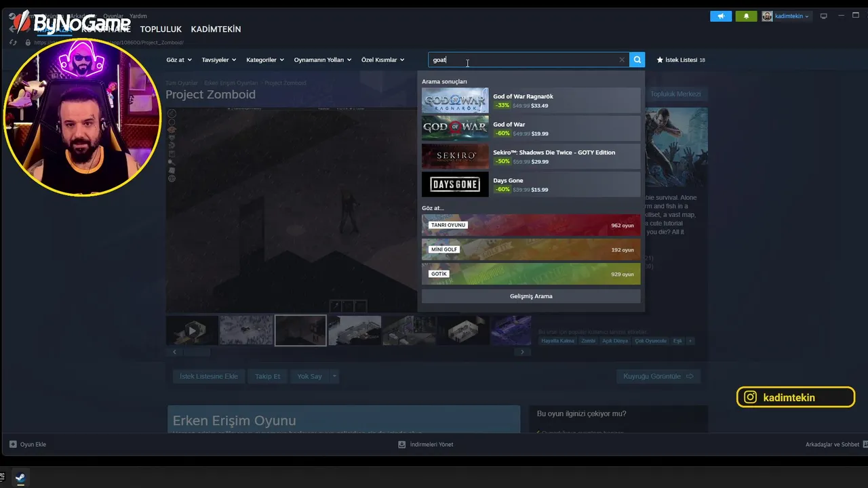Click the Açık Dünya tag
Screen dimensions: 868x488
pos(615,341)
